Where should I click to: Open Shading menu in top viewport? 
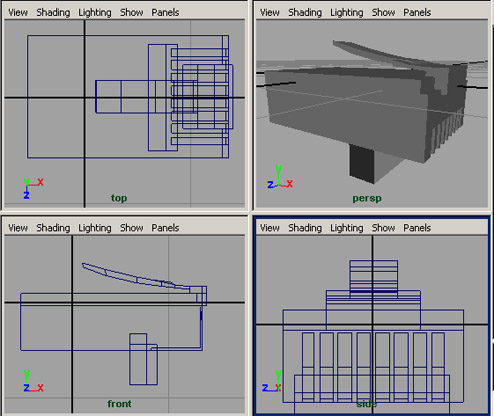[x=53, y=13]
